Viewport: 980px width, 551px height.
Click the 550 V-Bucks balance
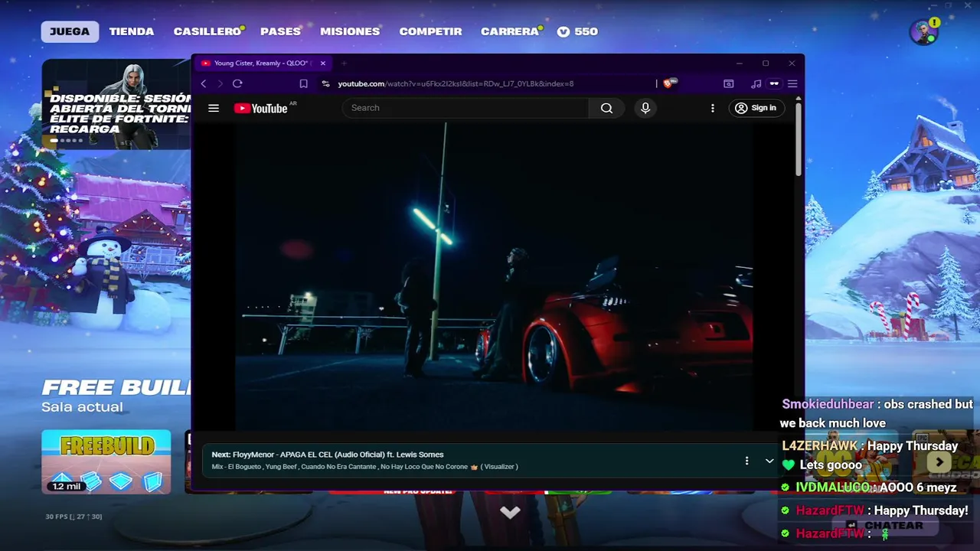pos(577,31)
